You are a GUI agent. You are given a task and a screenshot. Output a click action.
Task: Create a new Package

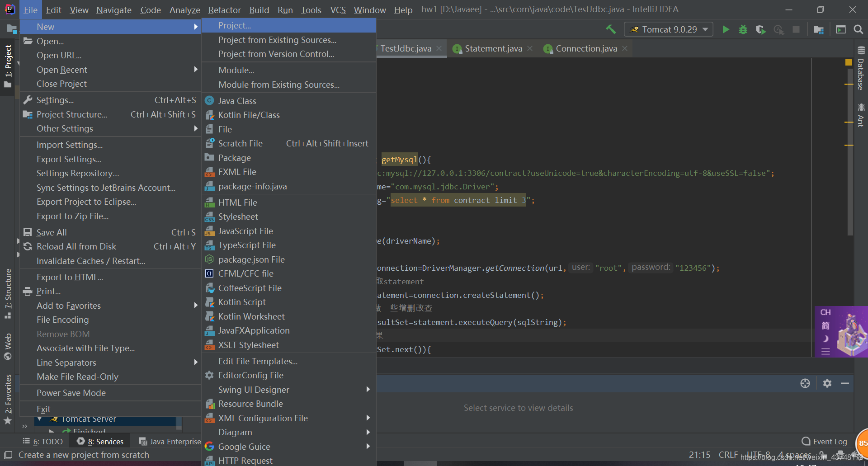tap(288, 158)
